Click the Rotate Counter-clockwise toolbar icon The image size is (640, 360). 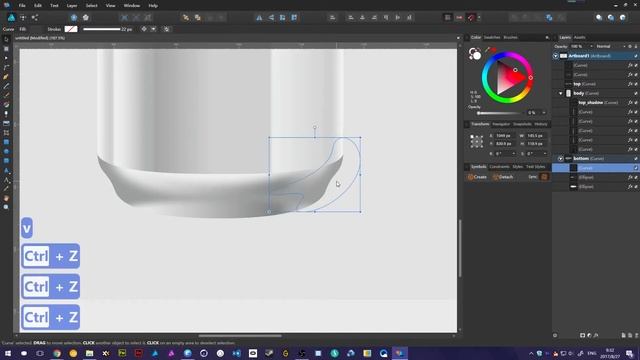(282, 18)
